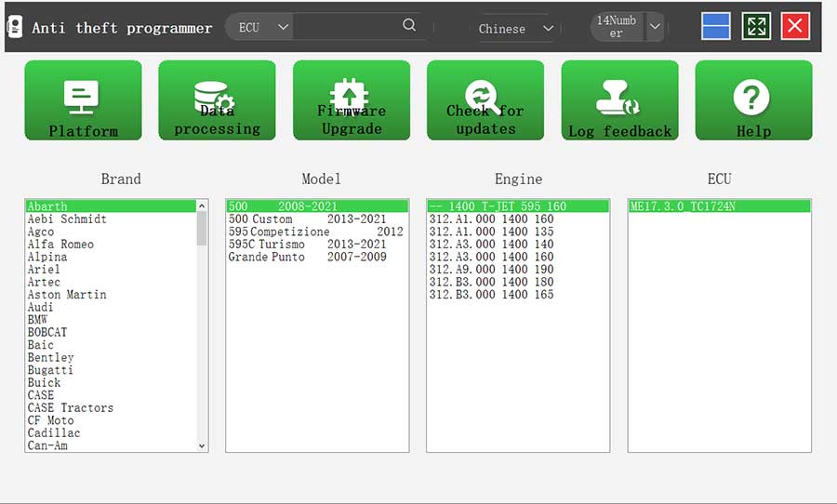The image size is (837, 504).
Task: Open the Help page
Action: click(x=753, y=100)
